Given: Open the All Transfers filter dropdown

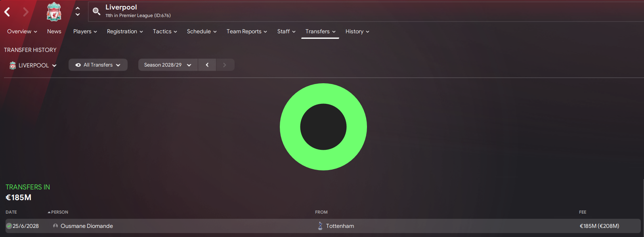Looking at the screenshot, I should click(98, 65).
